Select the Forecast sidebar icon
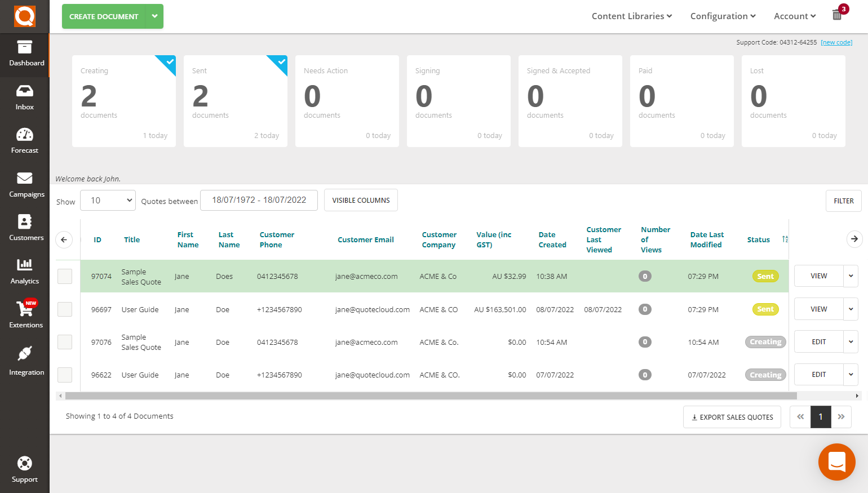 coord(24,140)
